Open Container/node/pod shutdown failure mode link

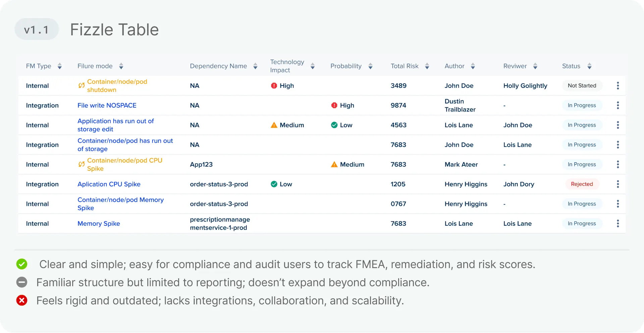click(x=117, y=86)
